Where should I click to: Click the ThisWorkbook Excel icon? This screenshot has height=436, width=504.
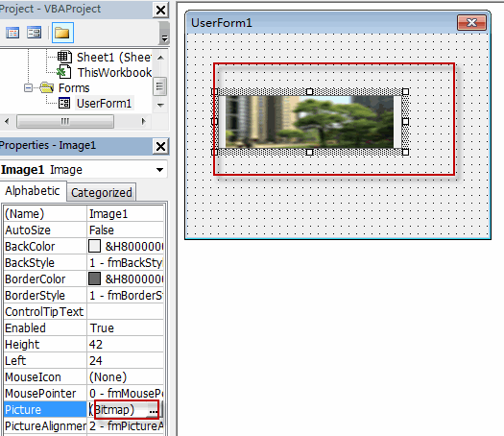pyautogui.click(x=64, y=72)
